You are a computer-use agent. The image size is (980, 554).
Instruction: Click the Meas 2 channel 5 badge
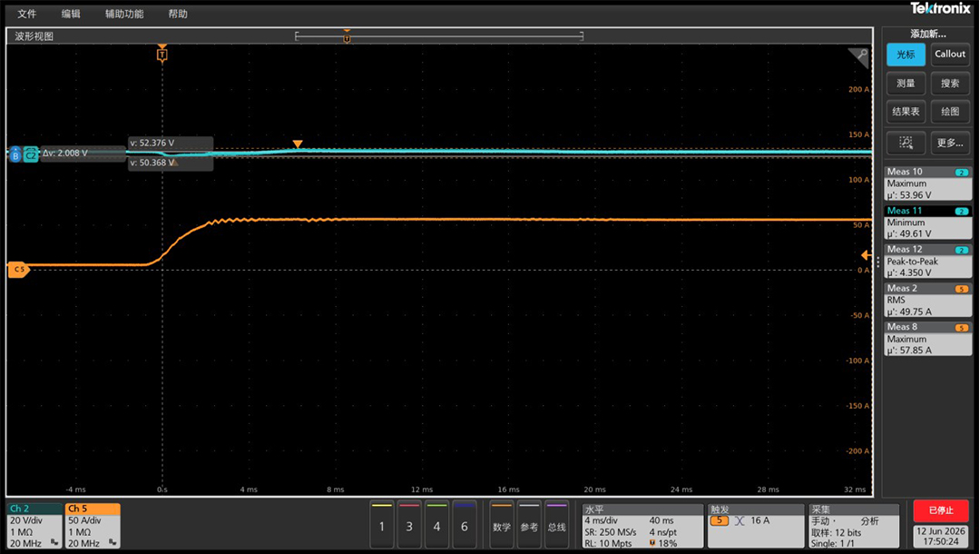[x=961, y=289]
